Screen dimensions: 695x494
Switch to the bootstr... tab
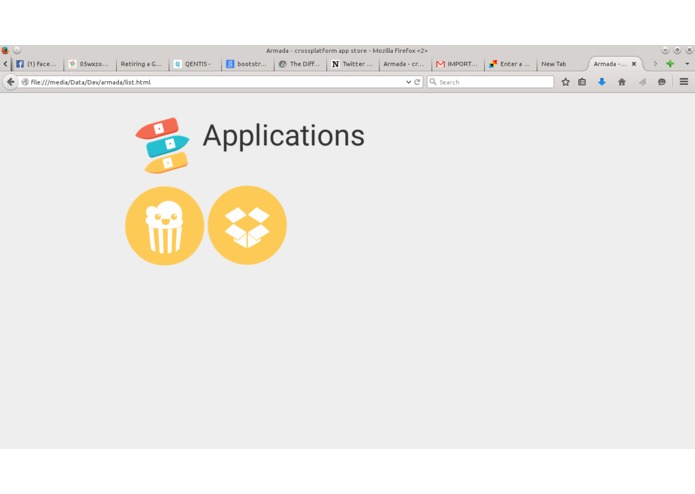click(247, 64)
